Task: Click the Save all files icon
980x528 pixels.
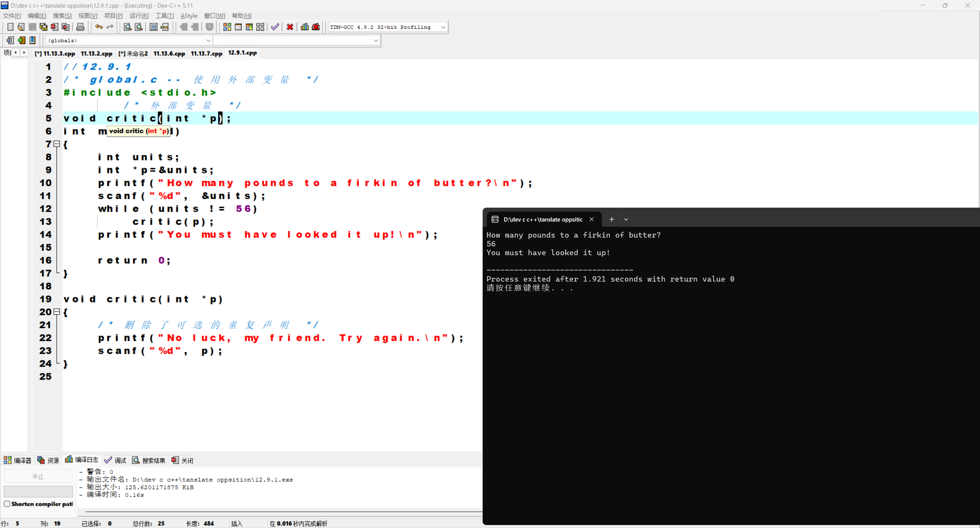Action: pyautogui.click(x=43, y=27)
